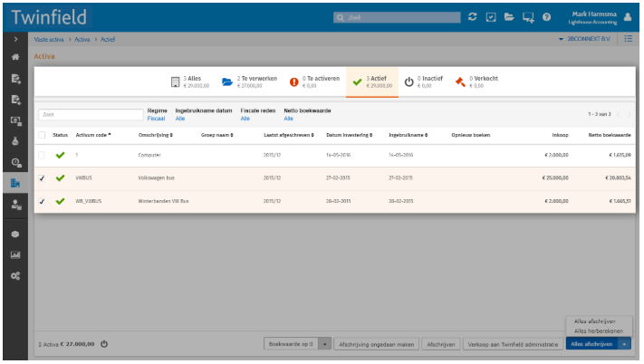Choose Alles herberekenen from the popup menu
The image size is (644, 364).
tap(597, 330)
